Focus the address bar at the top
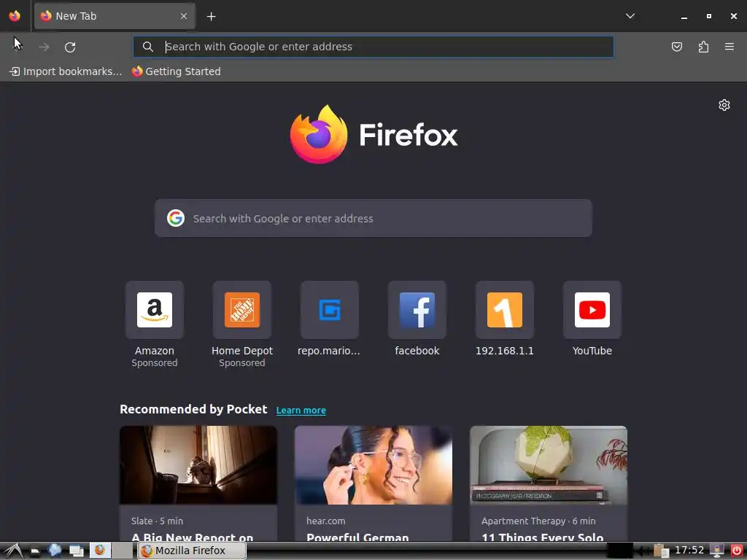The width and height of the screenshot is (747, 560). tap(373, 47)
